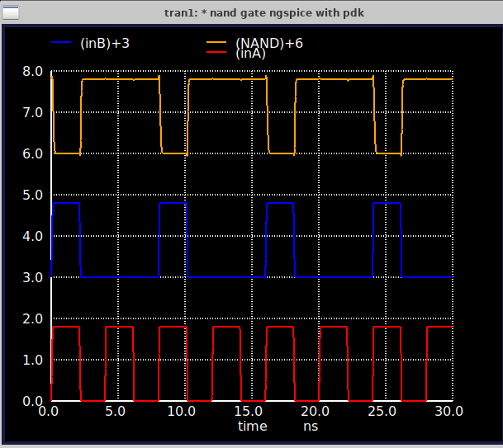503x448 pixels.
Task: Click the 5.0 y-axis tick label
Action: click(x=32, y=196)
